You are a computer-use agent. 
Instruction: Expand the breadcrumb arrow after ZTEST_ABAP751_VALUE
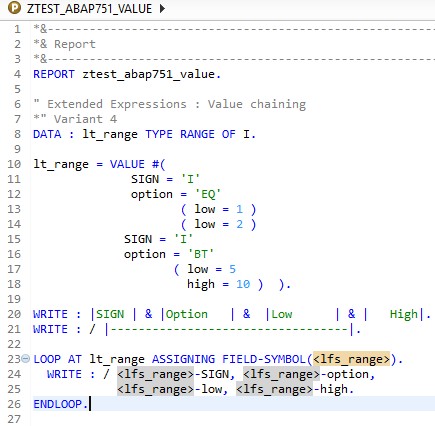162,8
